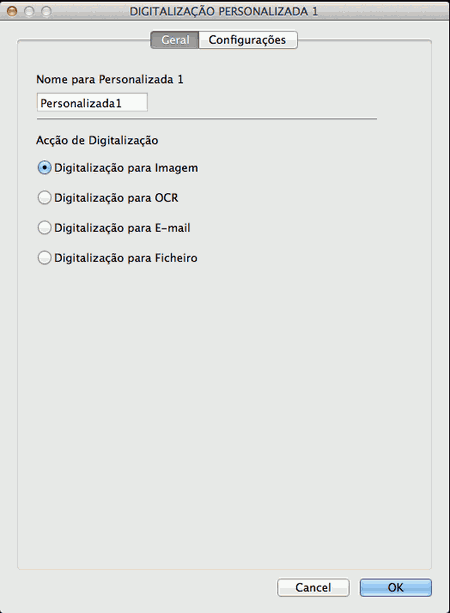This screenshot has width=450, height=613.
Task: Click the grey zoom window button
Action: click(47, 11)
